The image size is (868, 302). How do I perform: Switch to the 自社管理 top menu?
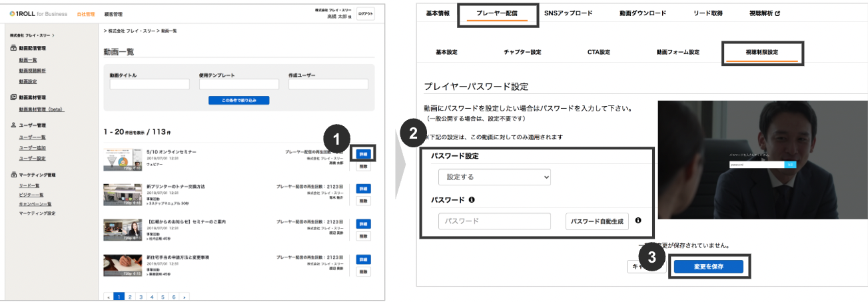click(86, 14)
